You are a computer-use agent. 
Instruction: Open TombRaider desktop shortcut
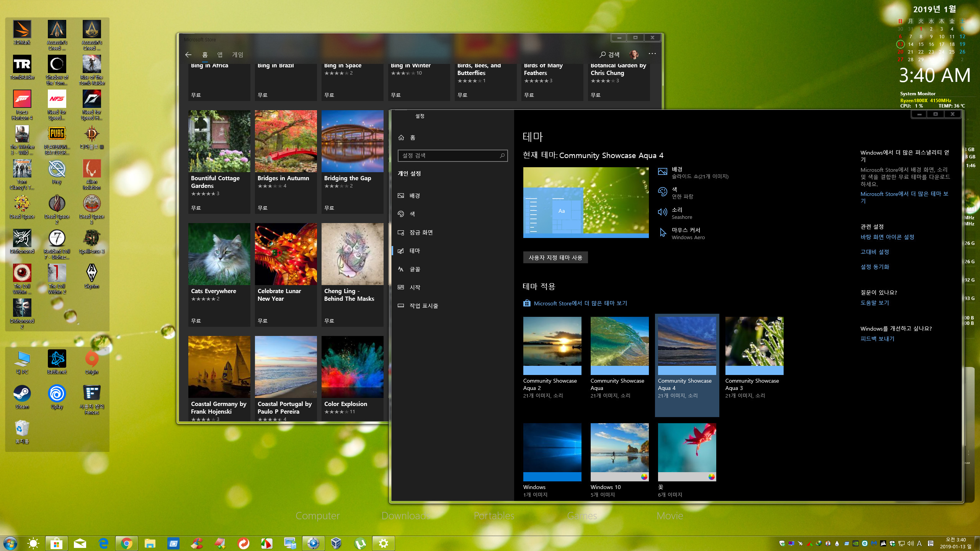[22, 67]
